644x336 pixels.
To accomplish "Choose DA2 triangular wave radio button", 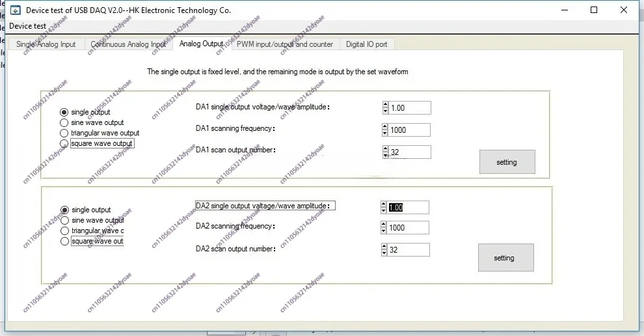I will click(x=64, y=231).
